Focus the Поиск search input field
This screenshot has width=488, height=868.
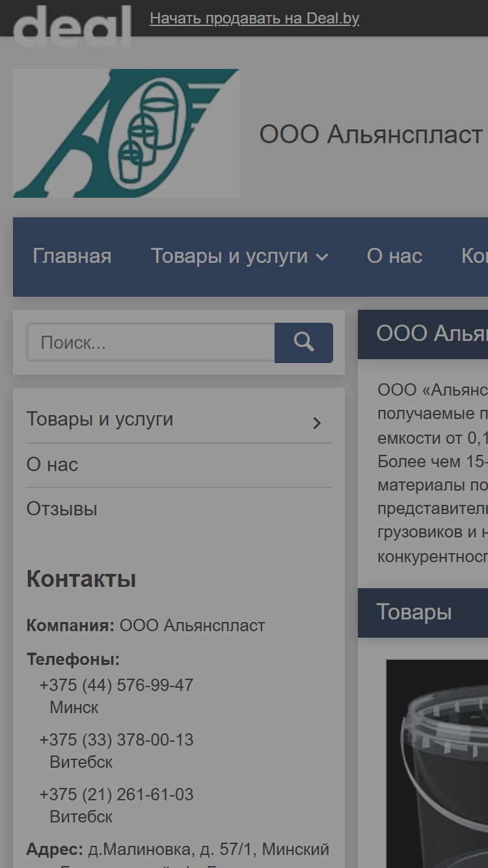[x=150, y=343]
